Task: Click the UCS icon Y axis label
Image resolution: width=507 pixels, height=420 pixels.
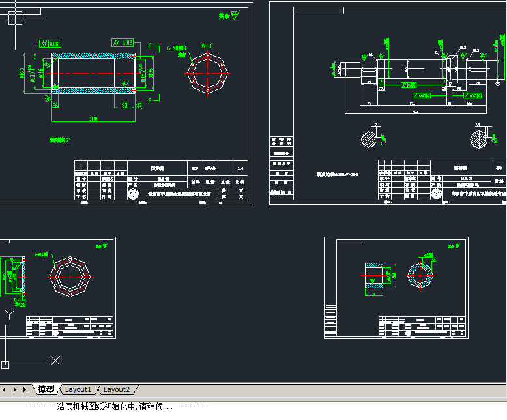Action: [10, 315]
